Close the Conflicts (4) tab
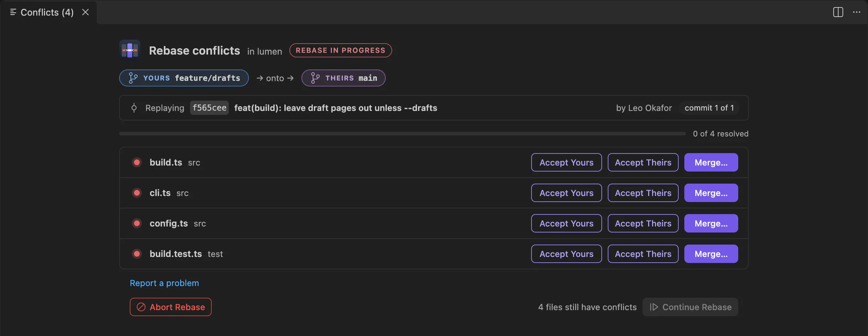Image resolution: width=868 pixels, height=336 pixels. pos(85,12)
